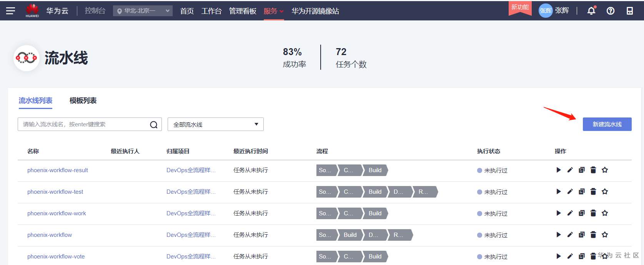Open the 全部流水线 filter dropdown

[215, 124]
